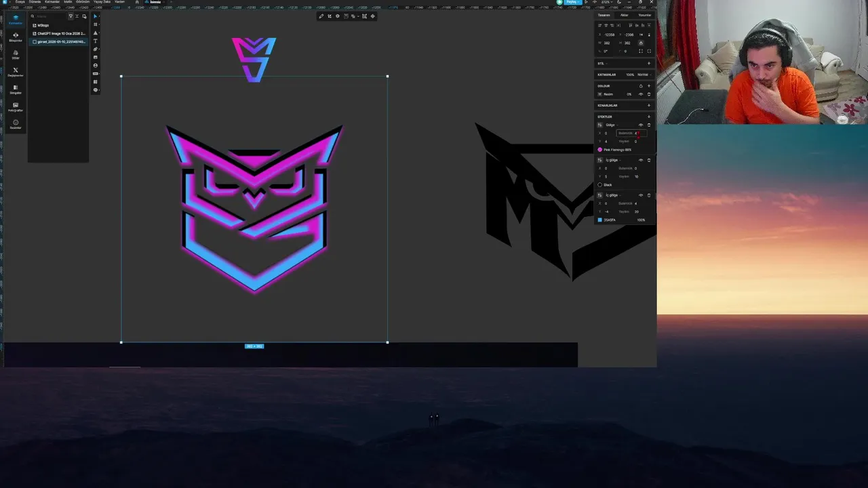Open the 35A5FA blue color swatch

point(600,220)
